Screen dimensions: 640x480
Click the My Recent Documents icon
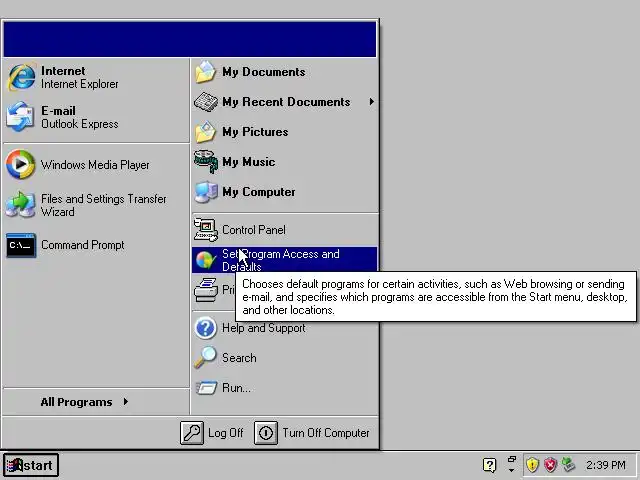[x=205, y=102]
